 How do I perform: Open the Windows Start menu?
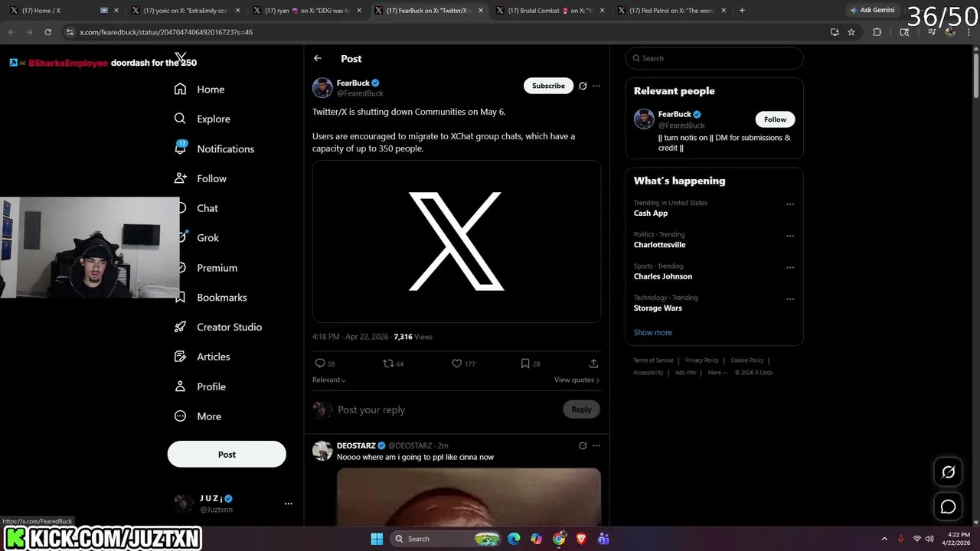point(377,539)
